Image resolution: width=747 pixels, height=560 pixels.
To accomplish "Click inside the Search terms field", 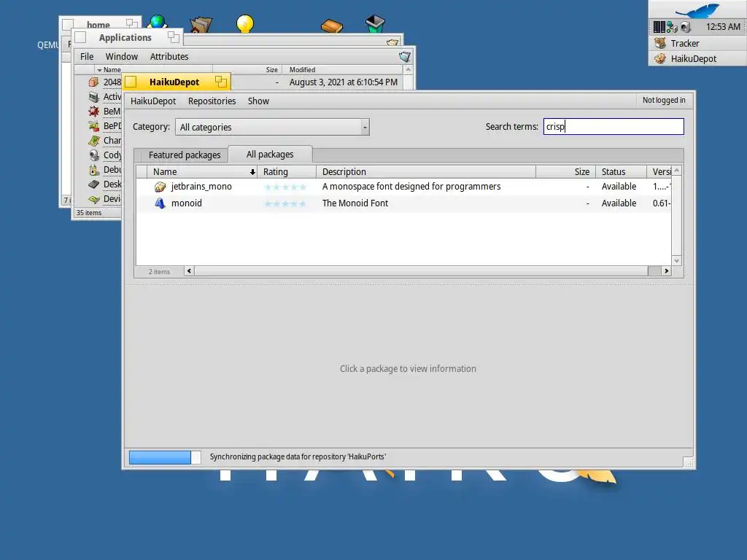I will 614,127.
